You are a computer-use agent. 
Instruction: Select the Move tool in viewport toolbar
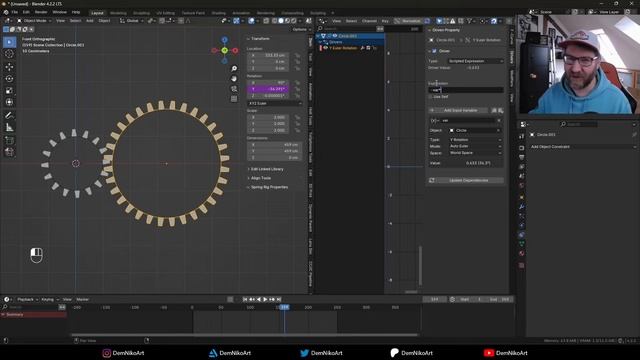click(x=9, y=67)
